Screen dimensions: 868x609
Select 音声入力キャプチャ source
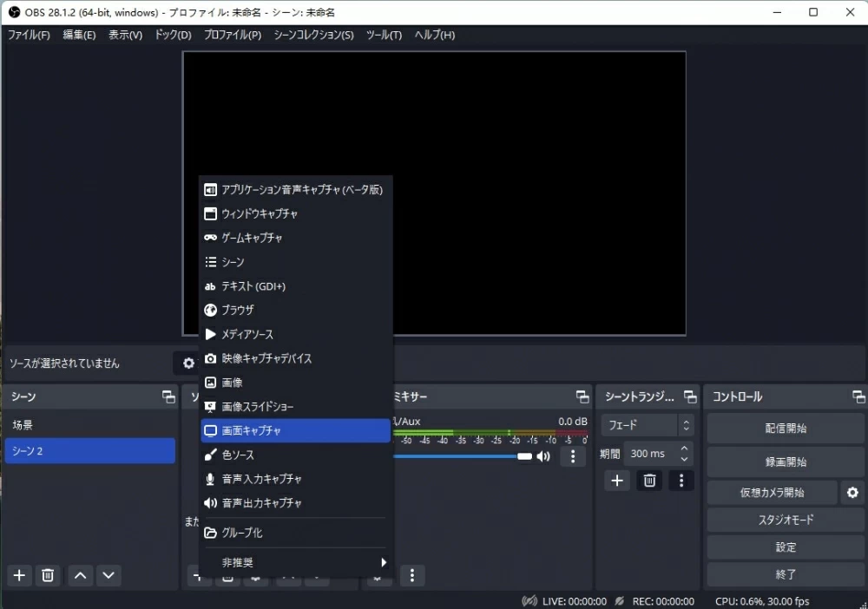pyautogui.click(x=266, y=478)
